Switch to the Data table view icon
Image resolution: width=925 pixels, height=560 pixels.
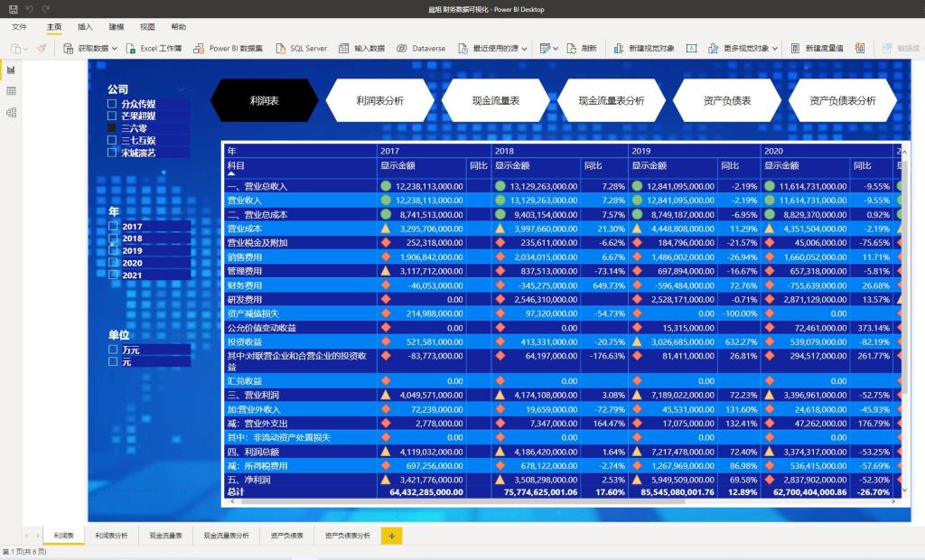pos(11,91)
